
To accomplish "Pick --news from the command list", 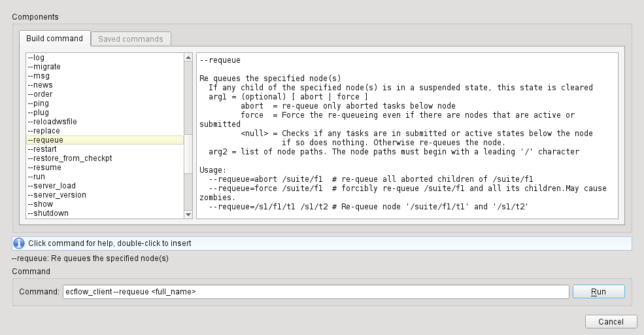I will (x=41, y=85).
